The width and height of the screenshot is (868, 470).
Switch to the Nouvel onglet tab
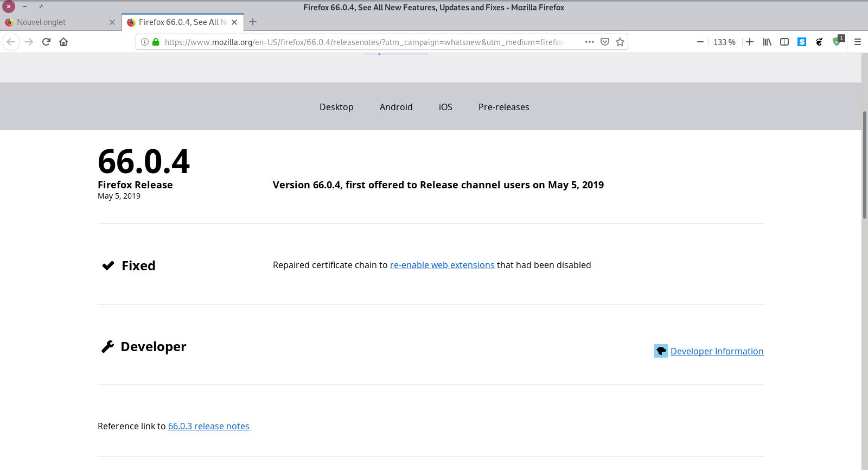(x=61, y=22)
